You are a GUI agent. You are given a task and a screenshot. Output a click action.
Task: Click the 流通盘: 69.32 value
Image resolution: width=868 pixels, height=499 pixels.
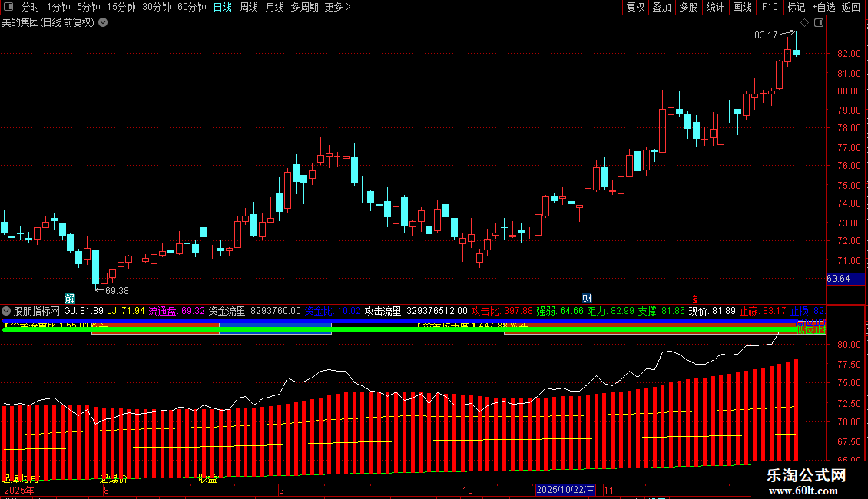[177, 312]
